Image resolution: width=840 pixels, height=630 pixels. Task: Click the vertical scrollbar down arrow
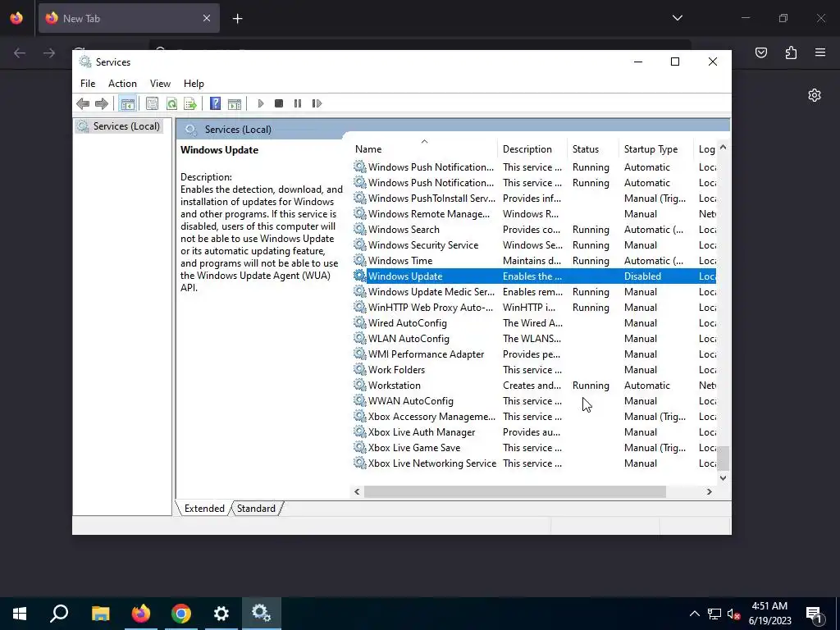[724, 478]
